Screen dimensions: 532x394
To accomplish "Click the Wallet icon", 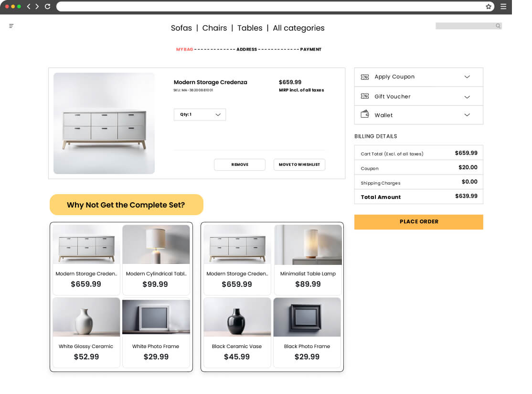I will coord(365,114).
